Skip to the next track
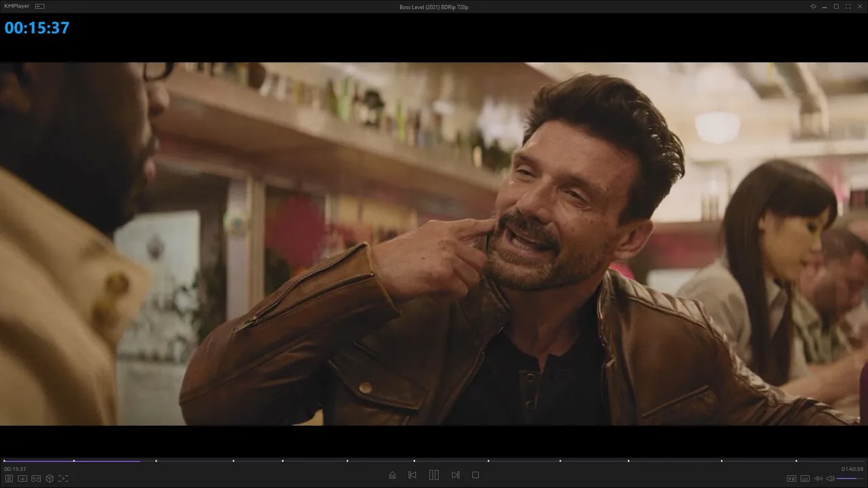This screenshot has width=868, height=488. [x=456, y=475]
